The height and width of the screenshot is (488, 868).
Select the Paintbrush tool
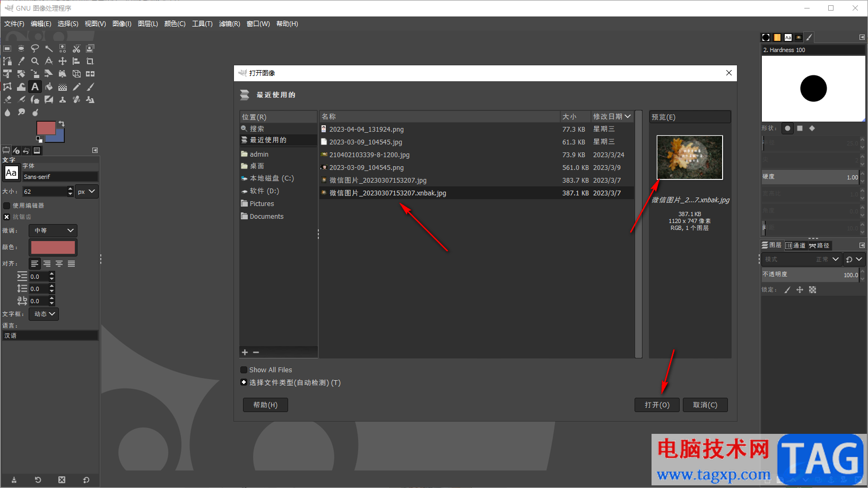pyautogui.click(x=90, y=87)
